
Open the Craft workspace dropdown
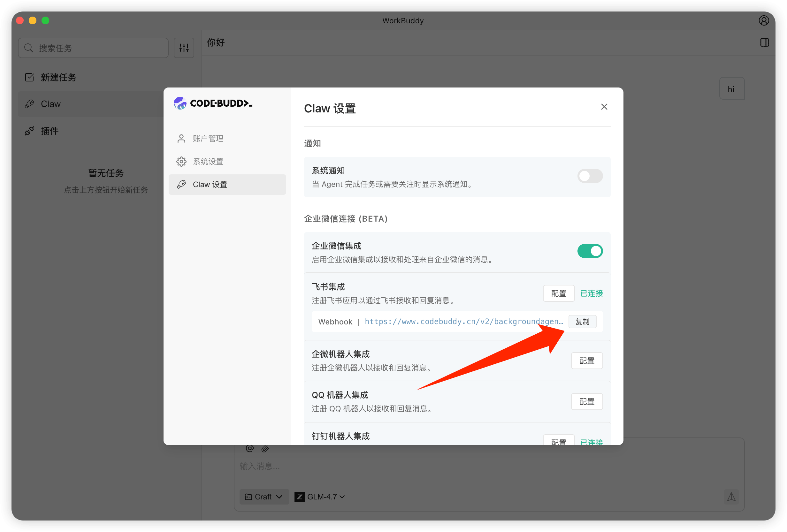tap(264, 497)
